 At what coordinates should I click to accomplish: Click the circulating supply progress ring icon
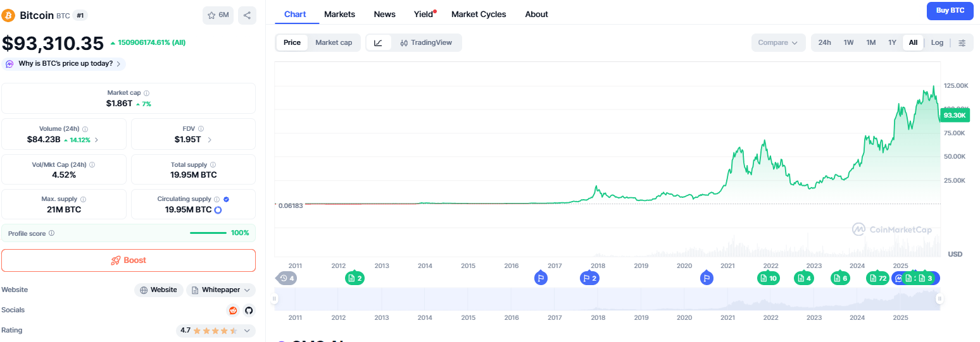(x=218, y=210)
